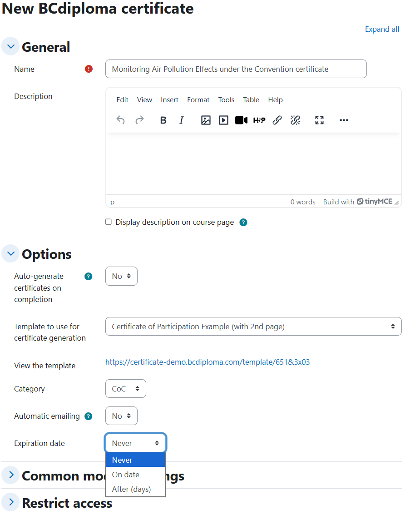Click inside the description text area
This screenshot has width=420, height=515.
coord(253,163)
